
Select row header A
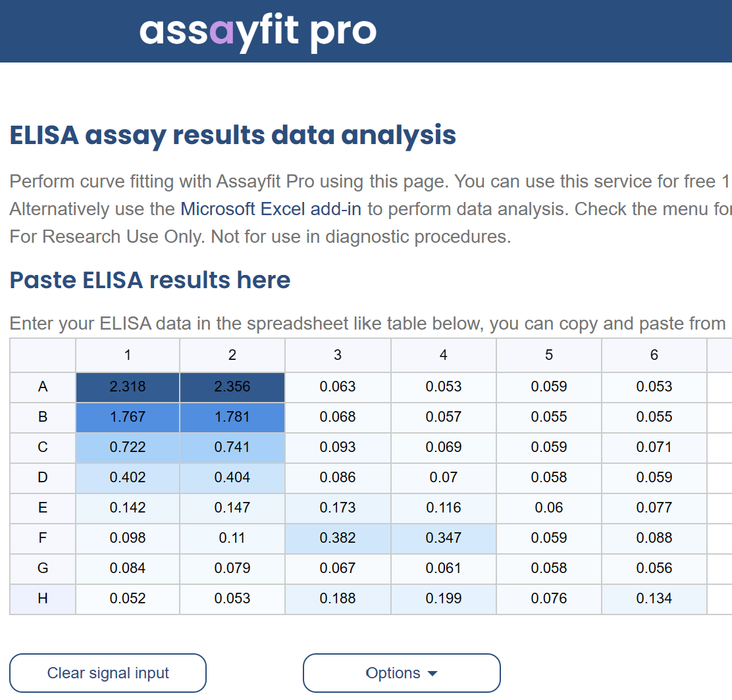tap(43, 387)
